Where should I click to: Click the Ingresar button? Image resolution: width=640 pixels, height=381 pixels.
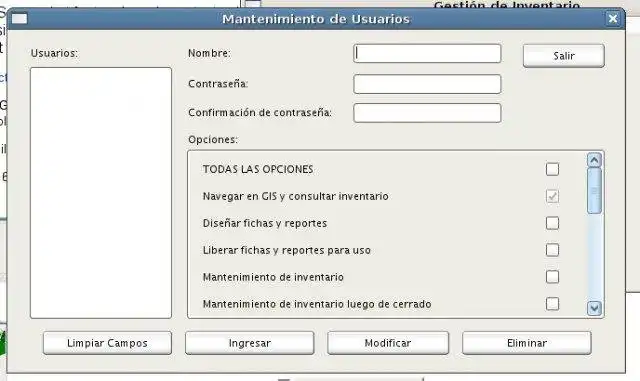pyautogui.click(x=249, y=343)
